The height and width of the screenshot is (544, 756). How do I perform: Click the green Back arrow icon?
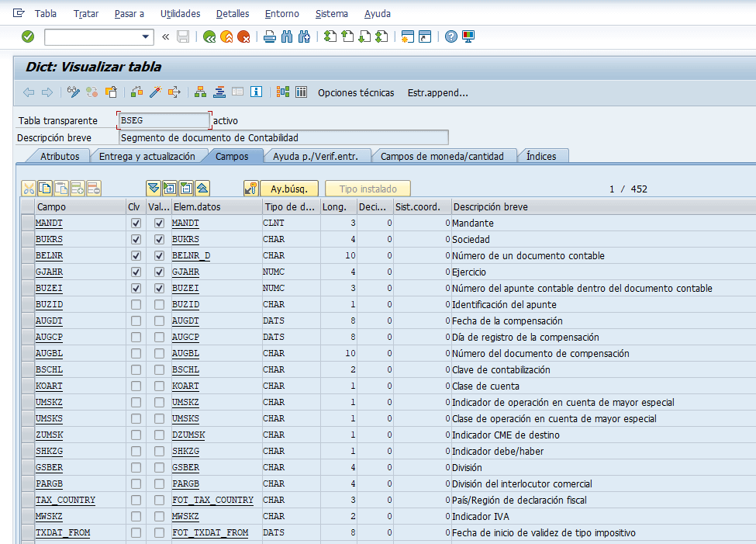209,36
